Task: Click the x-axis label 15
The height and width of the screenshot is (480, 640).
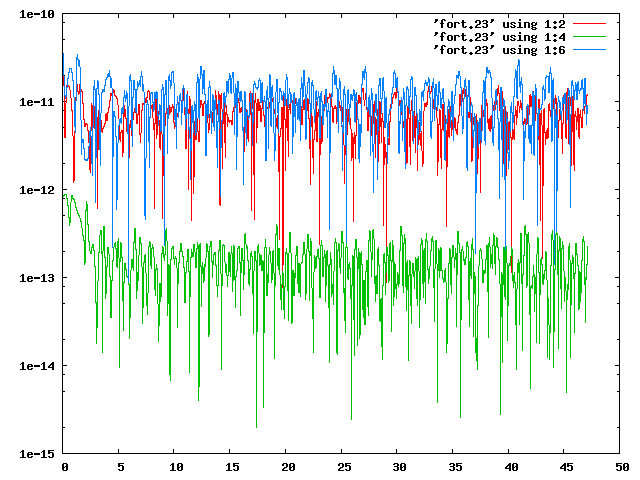Action: (x=232, y=467)
